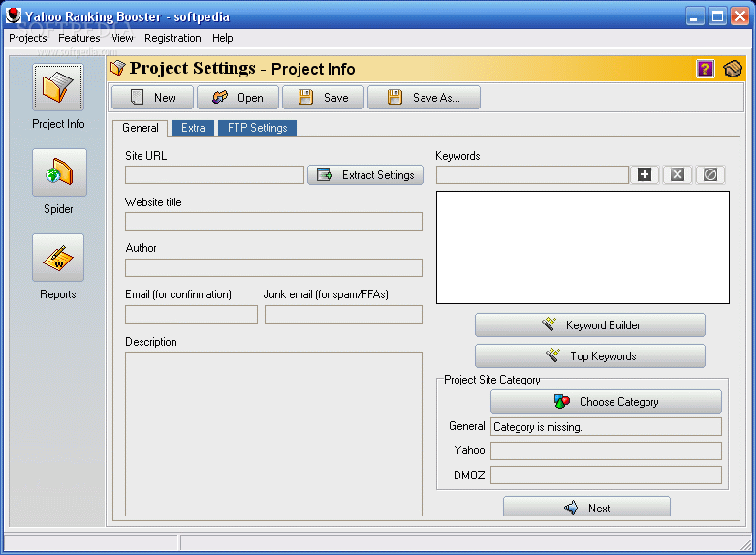Click the purple help question mark icon
The image size is (756, 555).
click(705, 69)
